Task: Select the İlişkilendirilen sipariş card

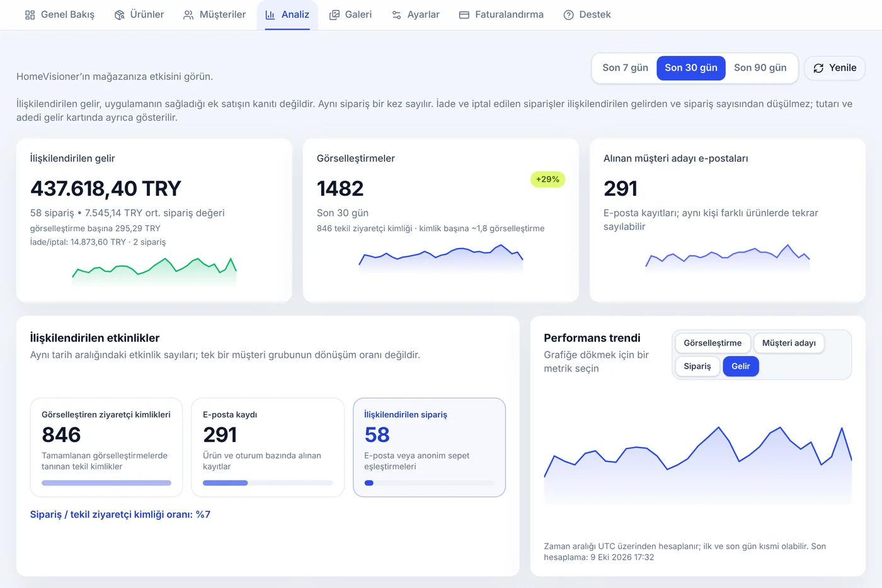Action: pos(429,447)
